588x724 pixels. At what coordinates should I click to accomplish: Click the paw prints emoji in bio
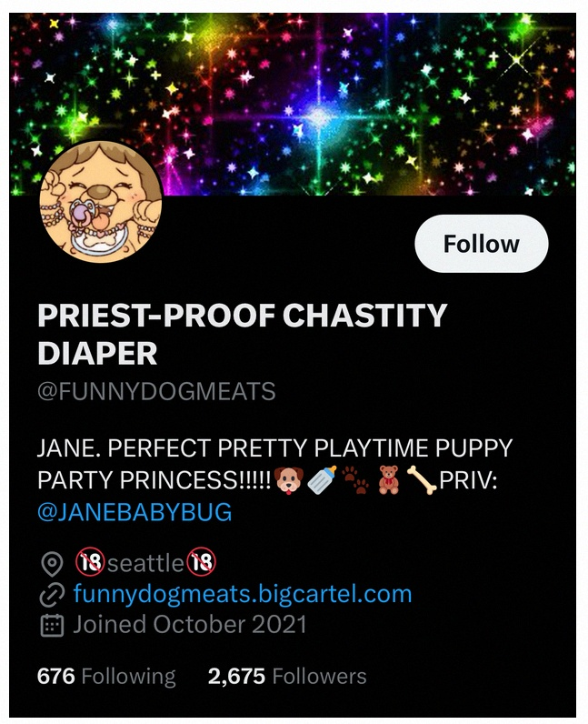pos(356,480)
